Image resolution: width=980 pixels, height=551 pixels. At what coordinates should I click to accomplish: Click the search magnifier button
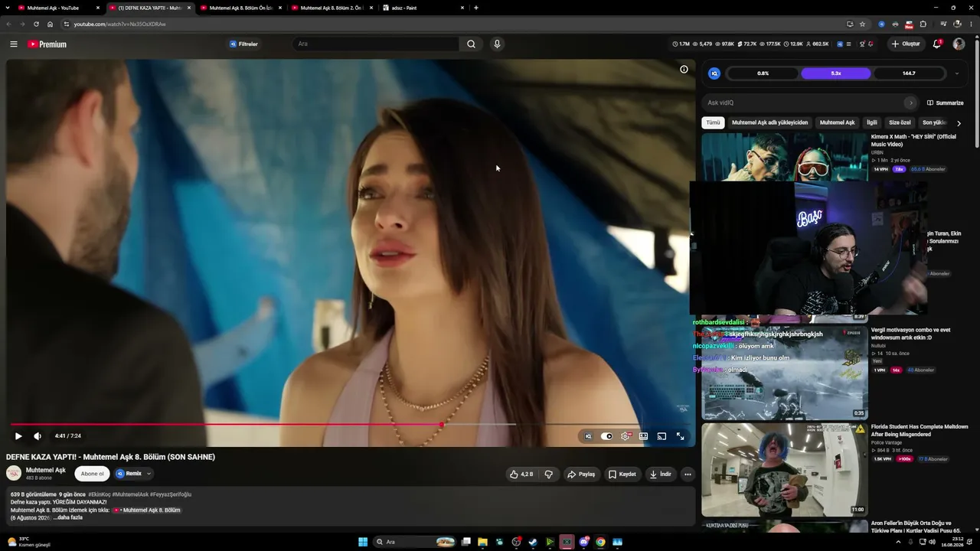coord(471,44)
